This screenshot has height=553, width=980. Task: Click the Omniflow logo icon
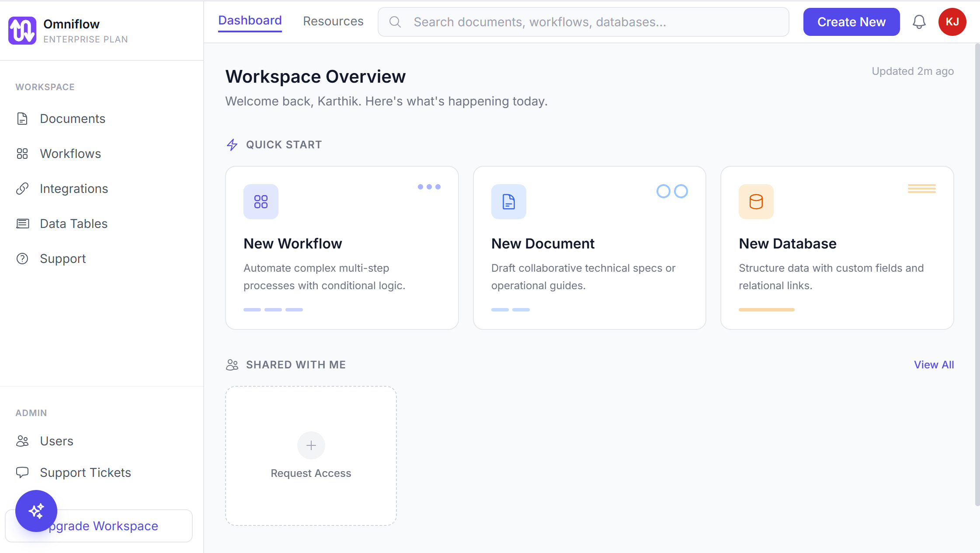22,31
